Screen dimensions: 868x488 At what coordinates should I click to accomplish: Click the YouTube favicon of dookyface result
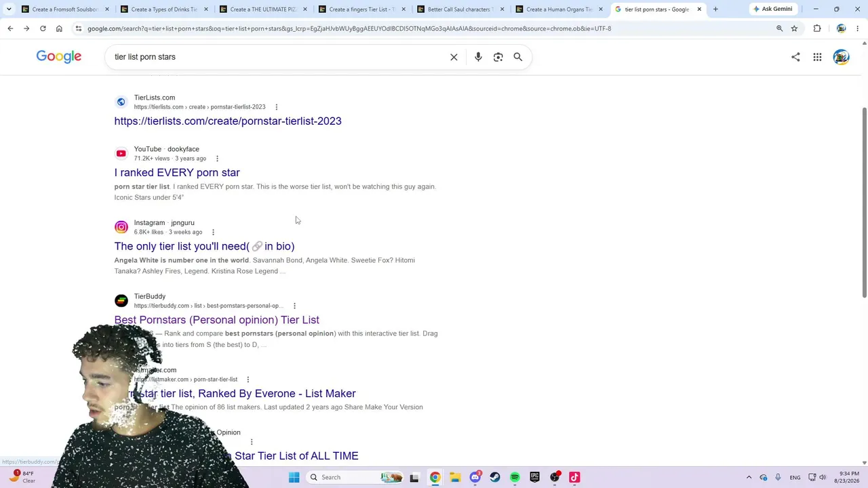pos(121,154)
